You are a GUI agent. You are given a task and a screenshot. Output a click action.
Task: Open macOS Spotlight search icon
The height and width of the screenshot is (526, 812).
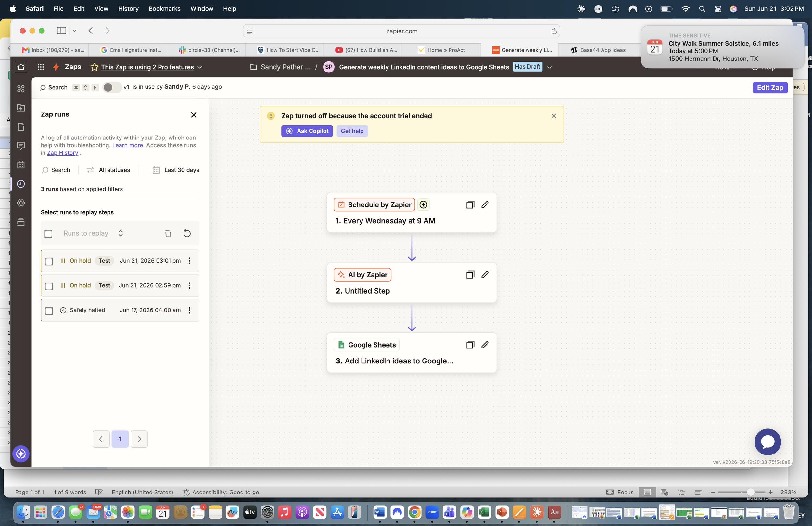point(702,9)
